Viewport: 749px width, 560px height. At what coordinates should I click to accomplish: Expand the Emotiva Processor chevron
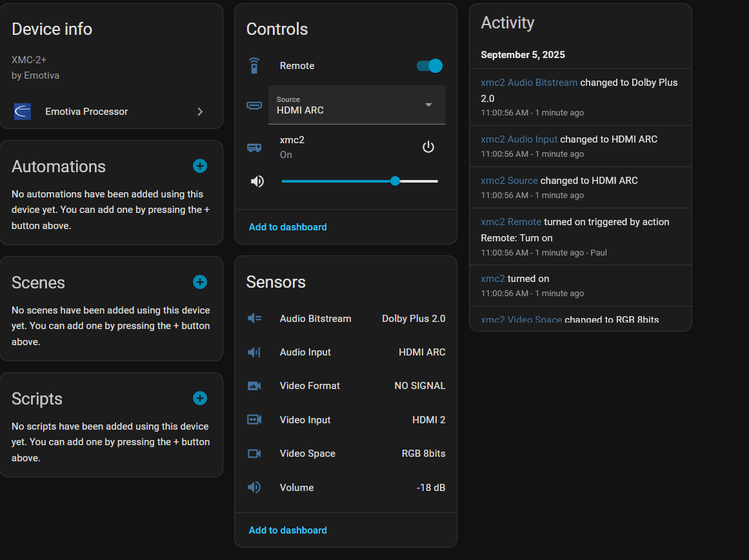coord(200,112)
